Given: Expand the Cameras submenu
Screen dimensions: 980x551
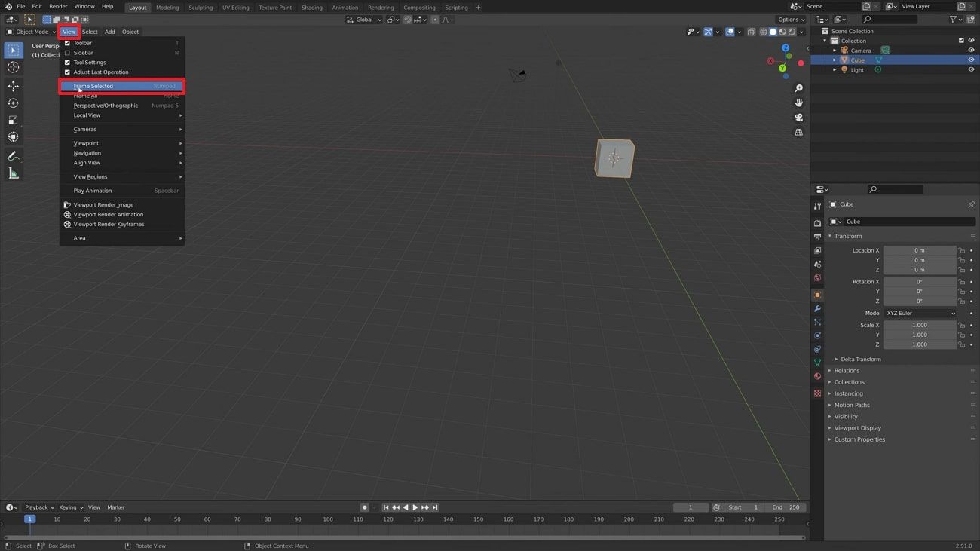Looking at the screenshot, I should (x=121, y=129).
